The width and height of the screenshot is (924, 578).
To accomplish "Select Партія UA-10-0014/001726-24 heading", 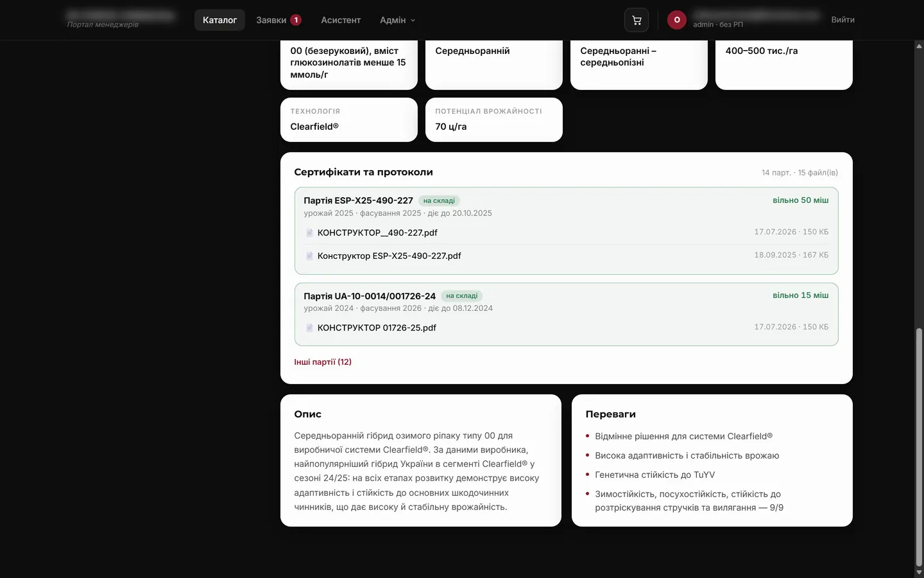I will click(370, 296).
